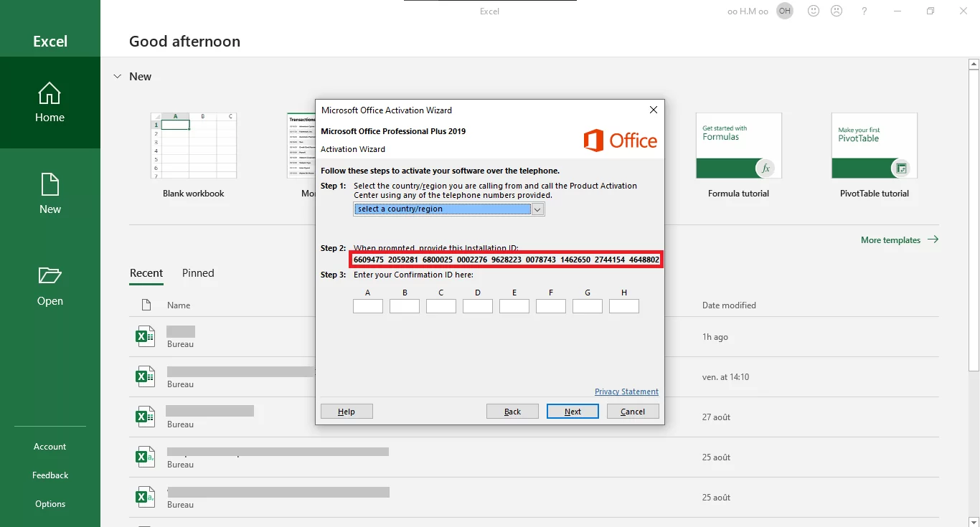Open Help question mark icon in title bar
980x527 pixels.
click(864, 11)
